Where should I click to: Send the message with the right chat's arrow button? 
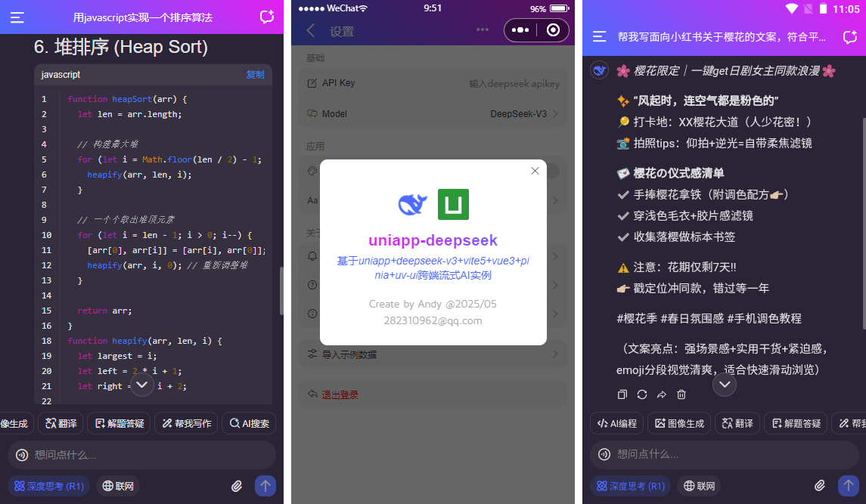(x=849, y=486)
